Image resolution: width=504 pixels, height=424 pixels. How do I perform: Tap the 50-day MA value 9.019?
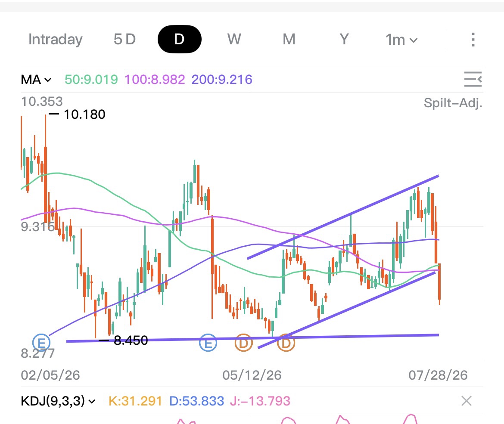click(x=91, y=80)
